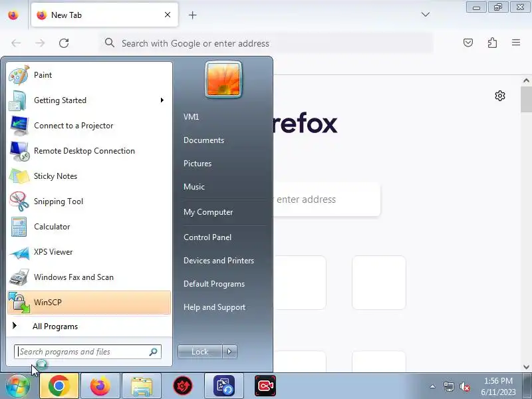Open Documents from the Start menu
The image size is (532, 399).
(204, 140)
